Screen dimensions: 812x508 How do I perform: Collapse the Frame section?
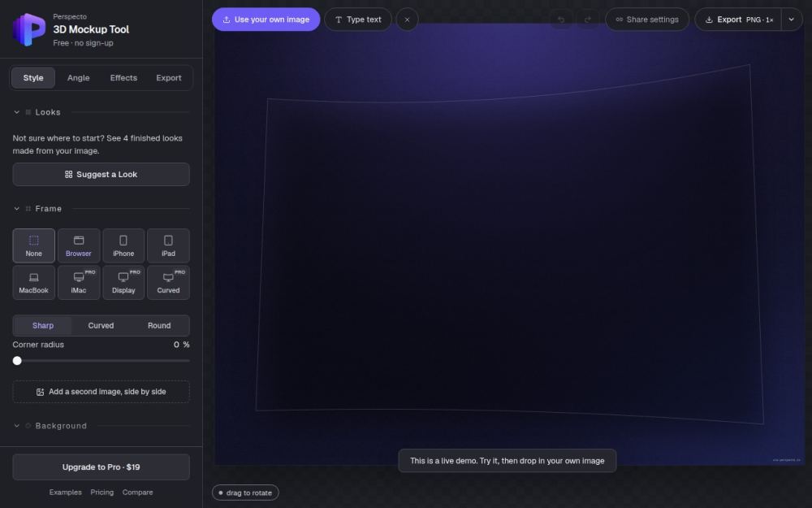[x=16, y=208]
